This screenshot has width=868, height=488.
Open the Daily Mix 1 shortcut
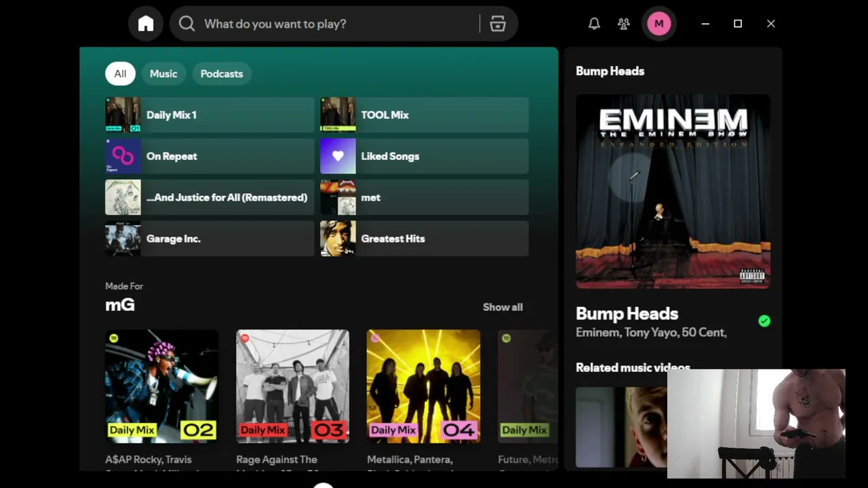coord(210,115)
